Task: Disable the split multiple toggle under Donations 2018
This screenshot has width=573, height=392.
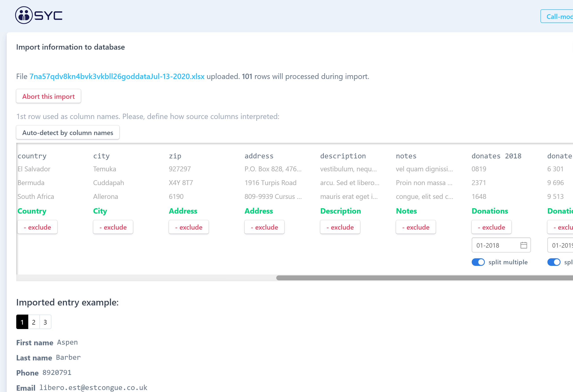Action: (x=478, y=262)
